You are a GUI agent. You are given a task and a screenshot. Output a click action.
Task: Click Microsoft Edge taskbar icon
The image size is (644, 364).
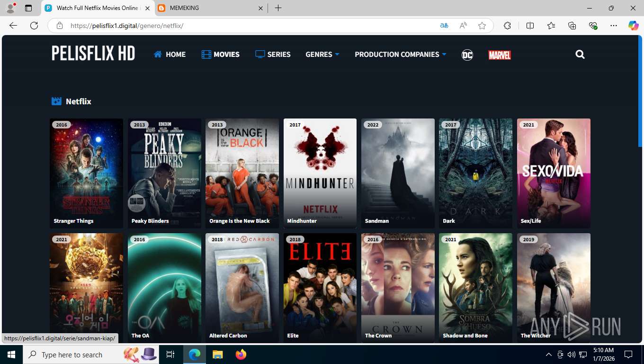point(194,355)
